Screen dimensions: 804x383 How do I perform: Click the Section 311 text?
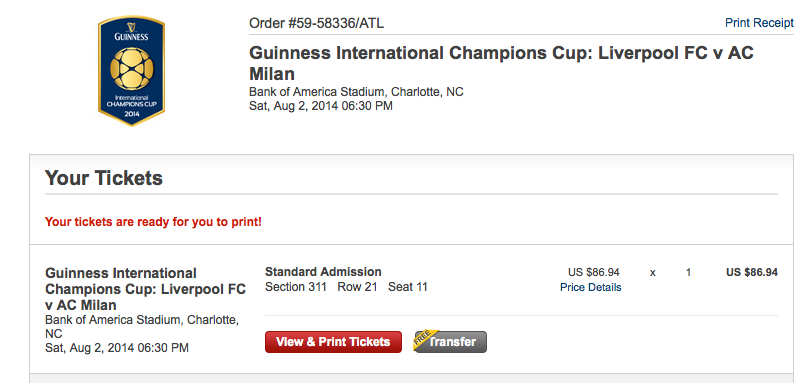click(x=296, y=287)
